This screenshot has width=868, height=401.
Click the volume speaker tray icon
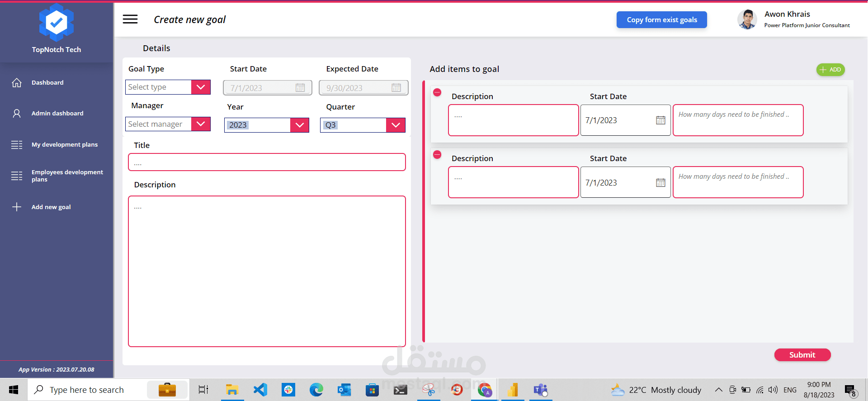(773, 390)
